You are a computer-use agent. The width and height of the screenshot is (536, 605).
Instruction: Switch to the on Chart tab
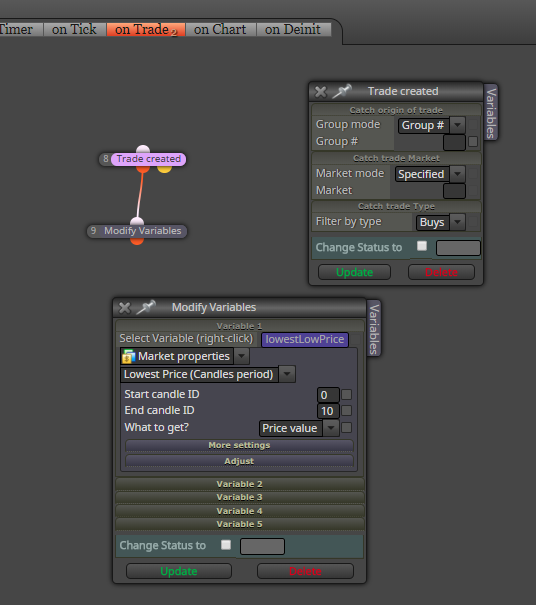[x=220, y=29]
